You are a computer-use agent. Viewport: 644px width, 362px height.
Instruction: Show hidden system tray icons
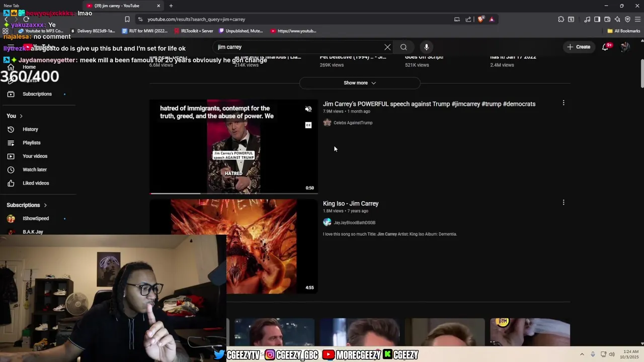tap(582, 354)
